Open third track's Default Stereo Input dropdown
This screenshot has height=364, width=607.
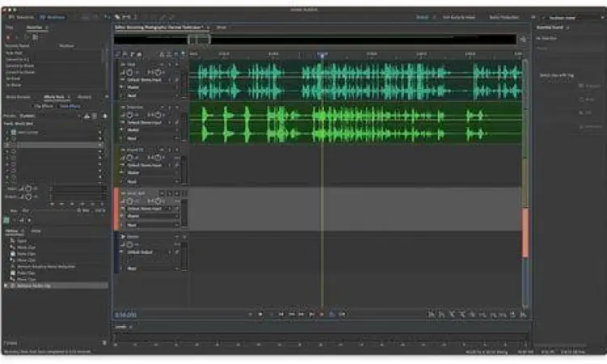point(150,165)
